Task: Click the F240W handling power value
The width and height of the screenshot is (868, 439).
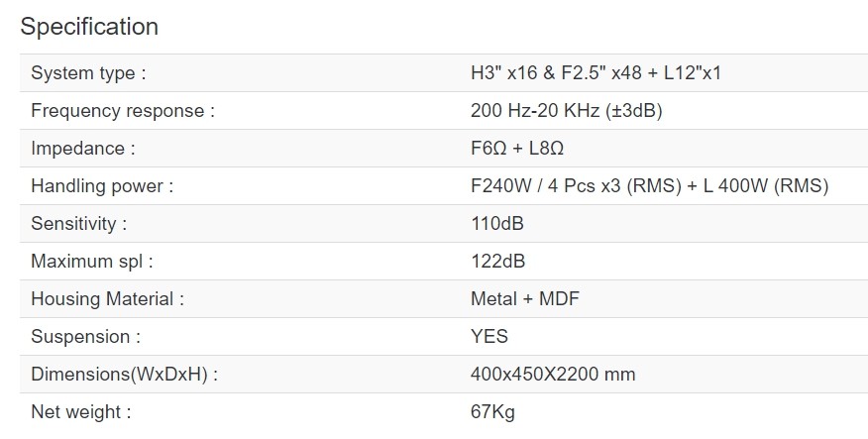Action: 649,186
